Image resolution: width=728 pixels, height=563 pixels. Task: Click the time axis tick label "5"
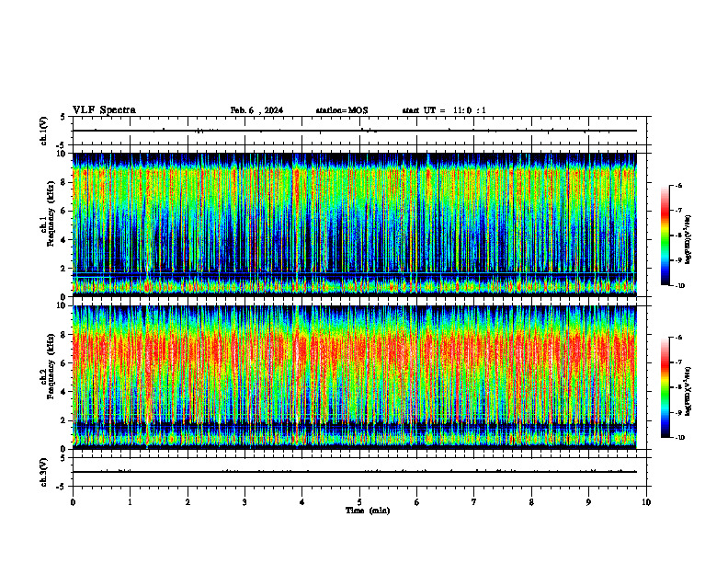(x=359, y=502)
